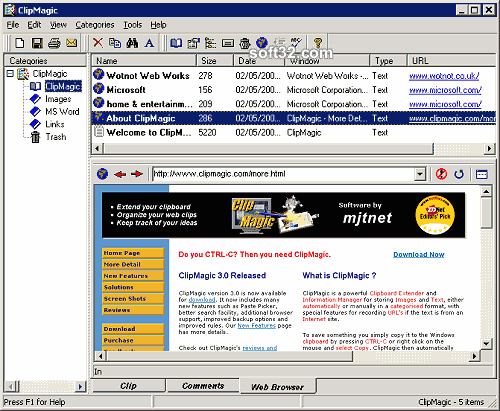Click the binoculars Find icon
The height and width of the screenshot is (411, 500).
point(132,43)
